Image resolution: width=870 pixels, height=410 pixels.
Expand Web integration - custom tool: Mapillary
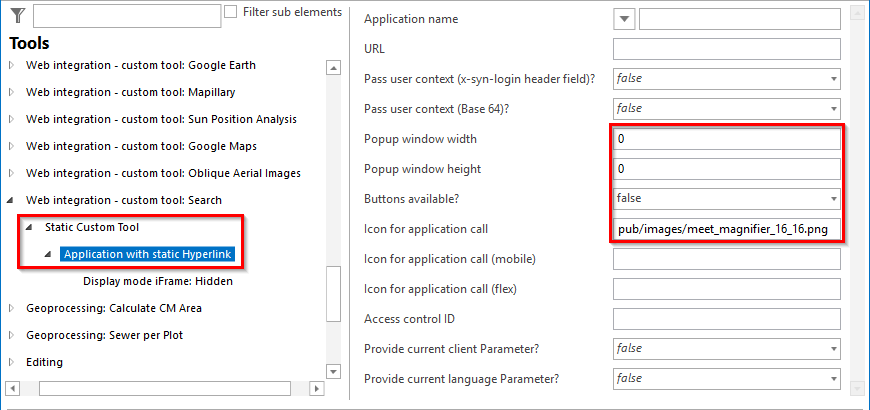[x=12, y=92]
